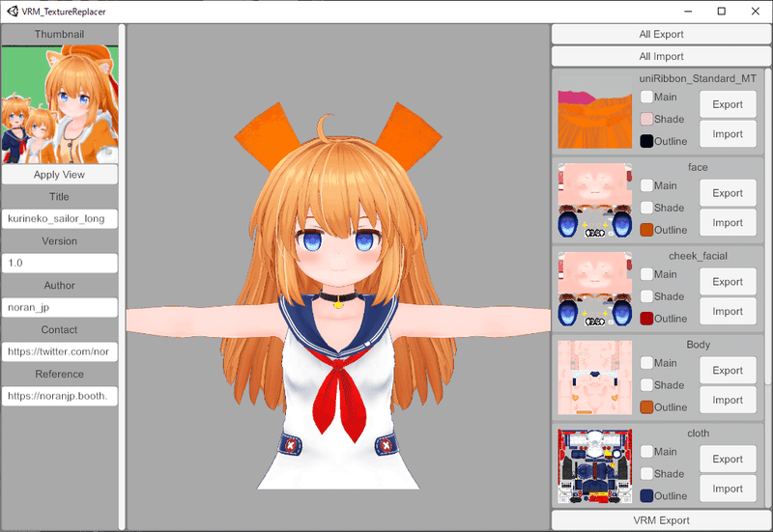
Task: Pick the face Main color swatch
Action: 646,185
